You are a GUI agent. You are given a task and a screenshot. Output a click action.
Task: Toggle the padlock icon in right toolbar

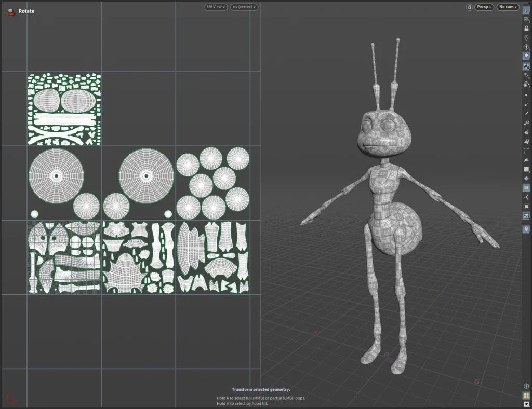click(526, 29)
